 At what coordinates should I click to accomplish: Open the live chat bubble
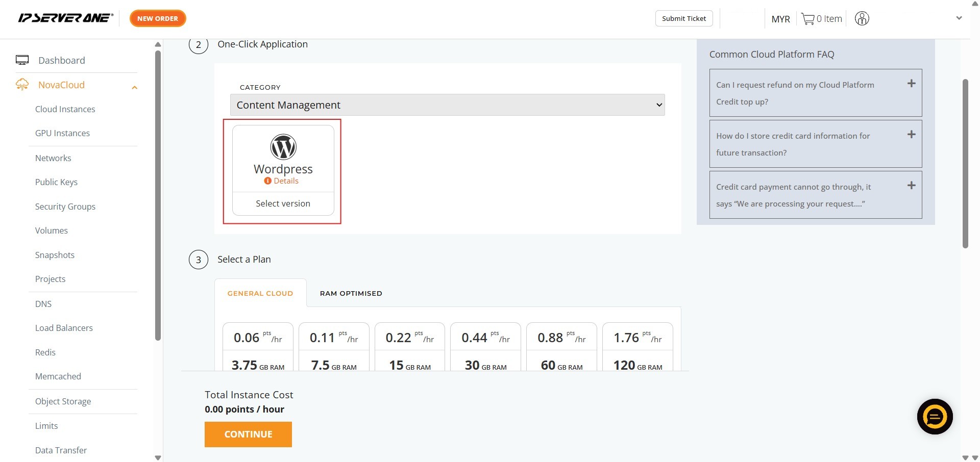pos(935,417)
